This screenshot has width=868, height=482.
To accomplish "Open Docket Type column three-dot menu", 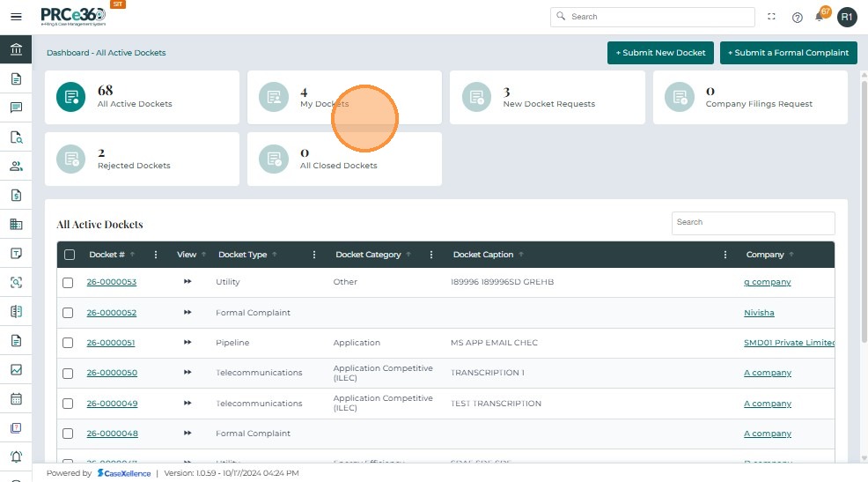I will coord(314,255).
